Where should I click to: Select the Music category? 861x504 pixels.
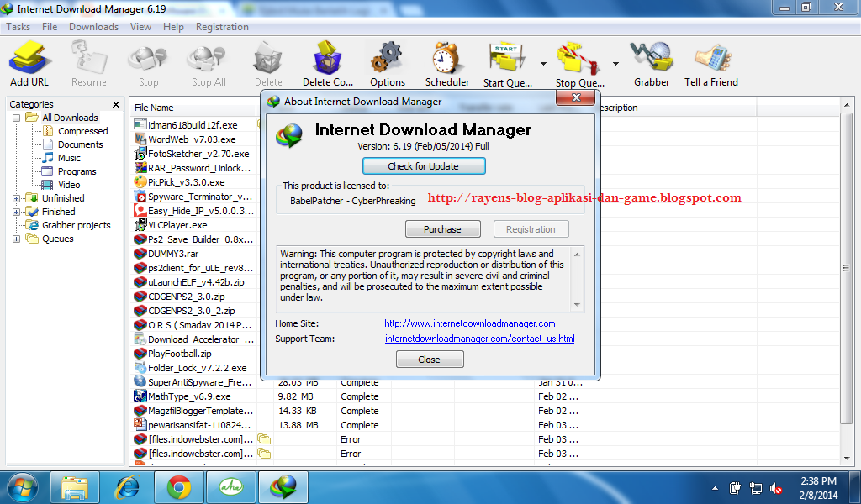pos(69,158)
